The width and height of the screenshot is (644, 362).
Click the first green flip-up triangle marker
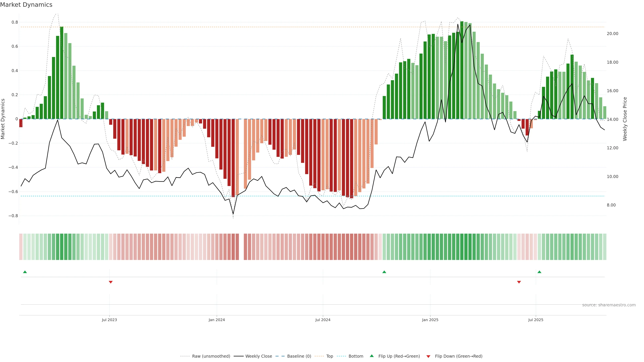pos(25,272)
